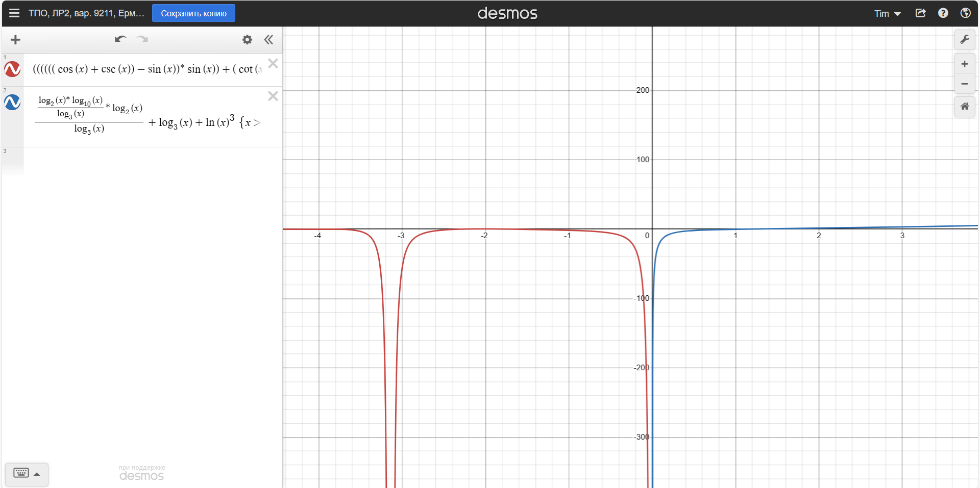The width and height of the screenshot is (980, 488).
Task: Click the Сохранить копию button
Action: (x=193, y=13)
